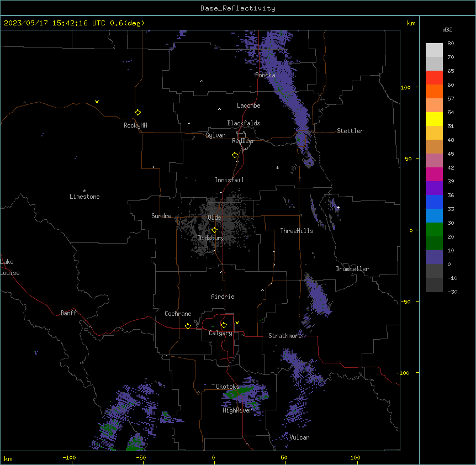Click the Lacombe city label
476x465 pixels.
coord(248,105)
